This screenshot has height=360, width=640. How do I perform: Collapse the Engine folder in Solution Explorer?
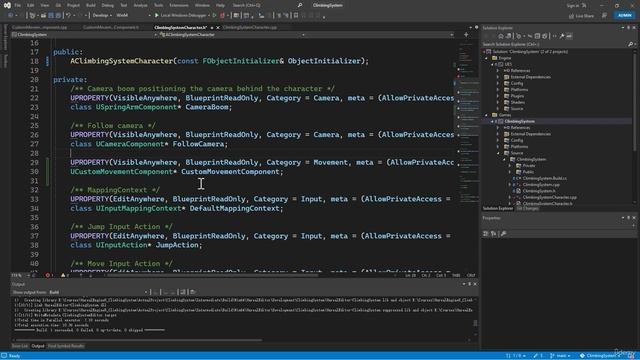coord(486,58)
